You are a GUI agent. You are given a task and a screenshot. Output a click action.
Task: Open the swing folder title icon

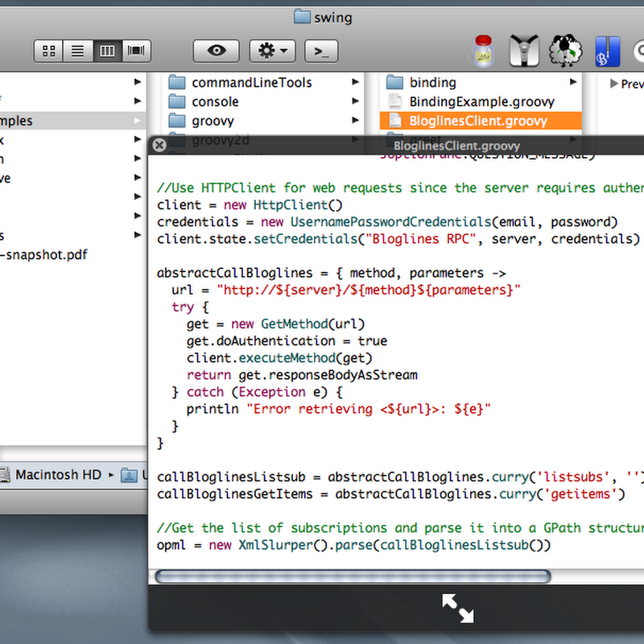coord(303,17)
